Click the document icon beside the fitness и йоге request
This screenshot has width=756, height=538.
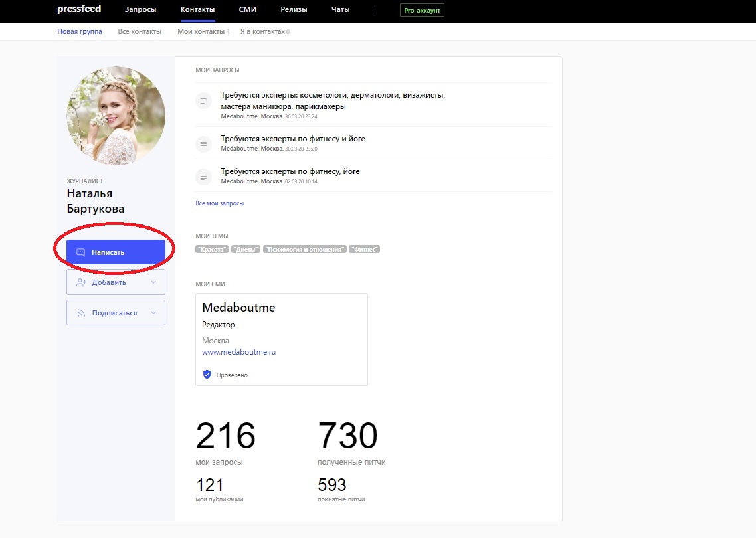click(x=204, y=143)
